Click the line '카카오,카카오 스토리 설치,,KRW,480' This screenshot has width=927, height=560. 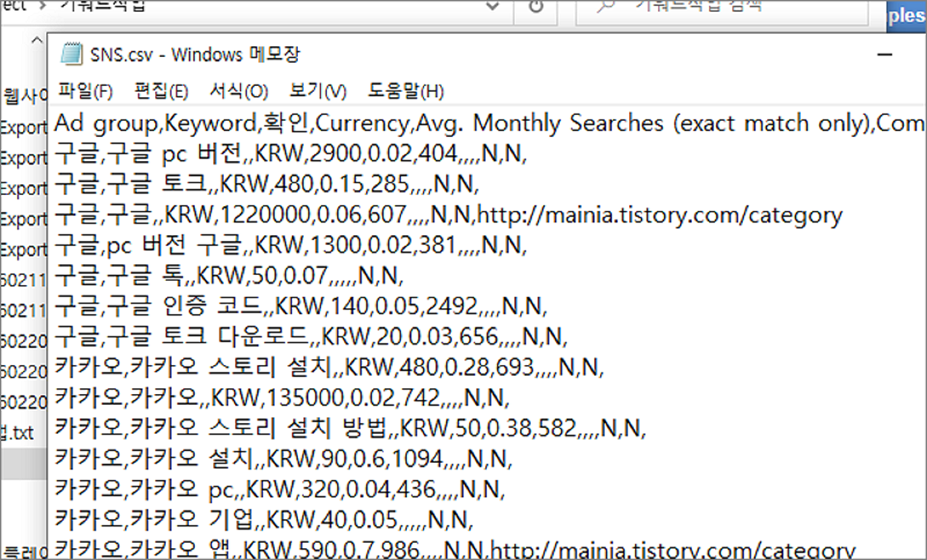pyautogui.click(x=330, y=366)
